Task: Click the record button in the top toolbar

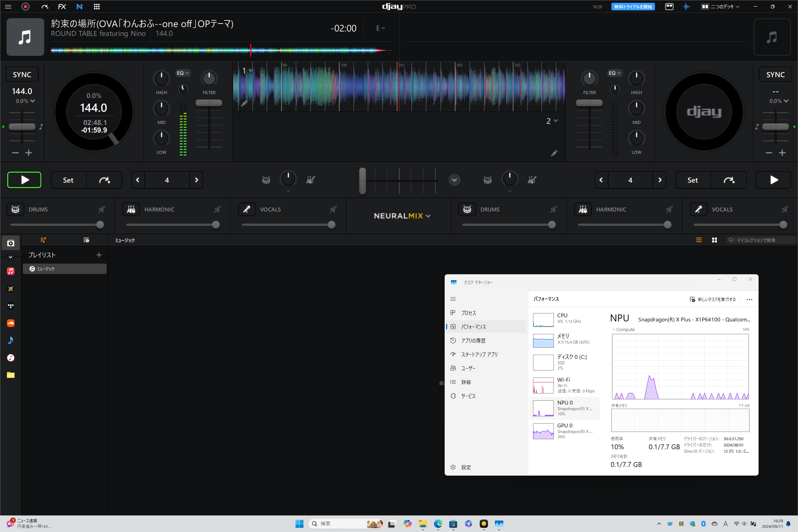Action: pos(25,7)
